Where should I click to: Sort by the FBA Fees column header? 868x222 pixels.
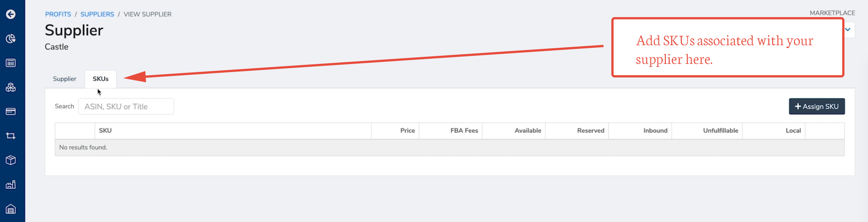(x=464, y=131)
